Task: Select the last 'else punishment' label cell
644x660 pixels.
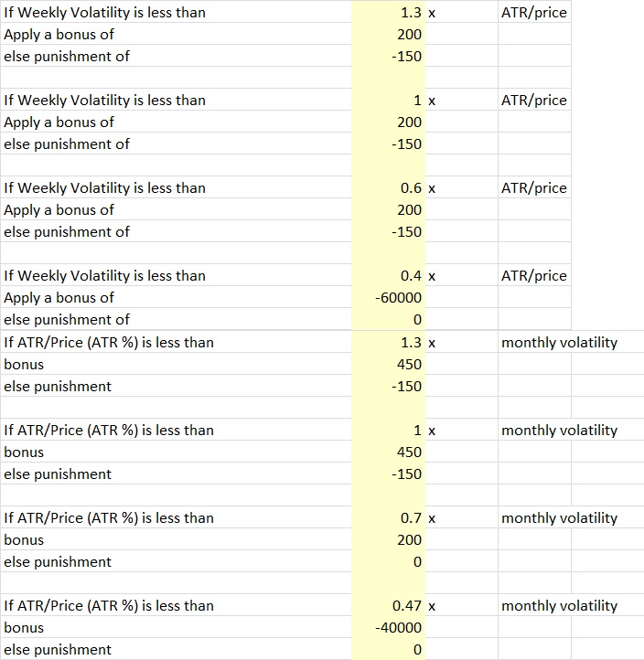Action: (x=176, y=649)
